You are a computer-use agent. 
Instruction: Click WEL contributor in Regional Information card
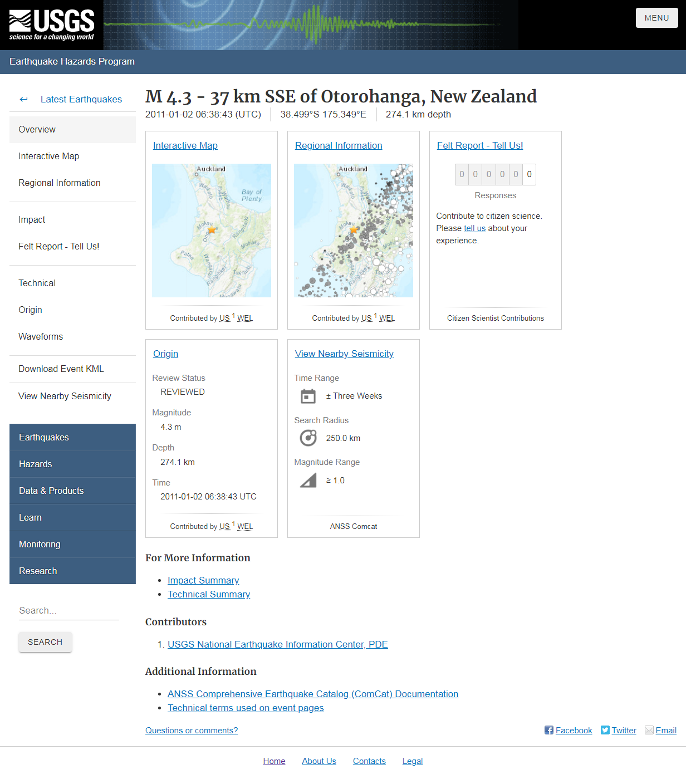click(x=387, y=318)
